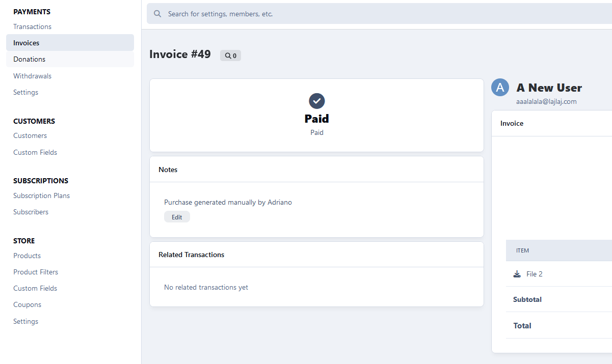This screenshot has width=612, height=364.
Task: Click the Paid status checkmark icon
Action: (317, 101)
